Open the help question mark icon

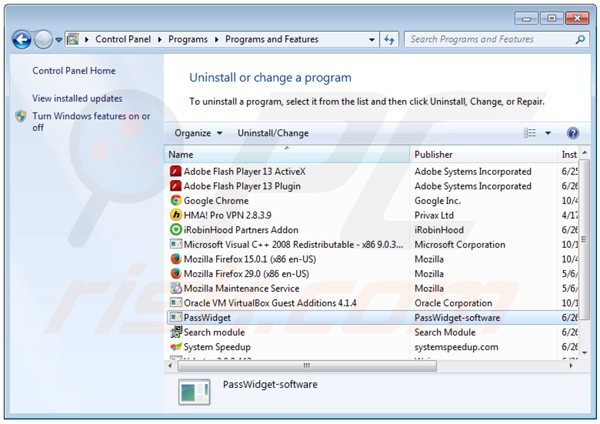point(572,133)
